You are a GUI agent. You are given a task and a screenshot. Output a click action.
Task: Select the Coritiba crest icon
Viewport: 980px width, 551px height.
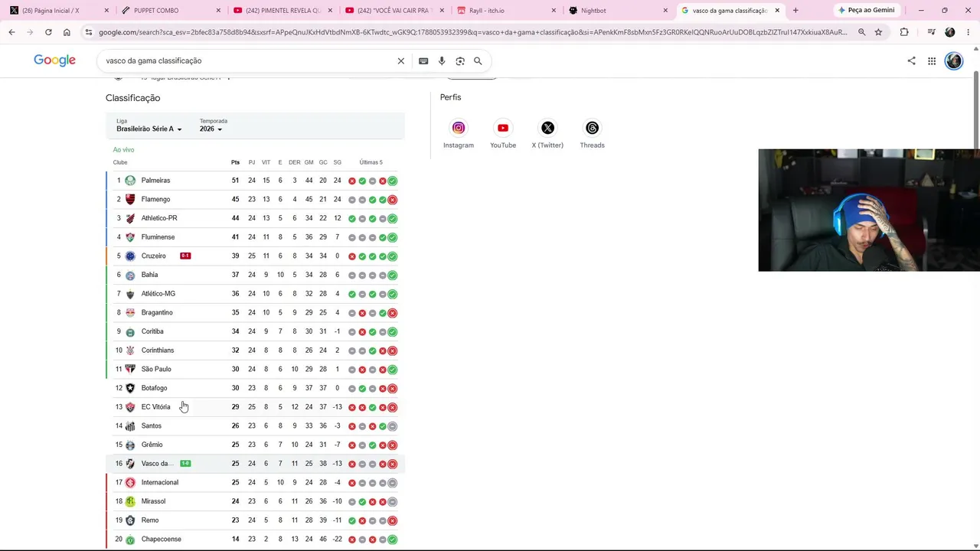tap(130, 331)
